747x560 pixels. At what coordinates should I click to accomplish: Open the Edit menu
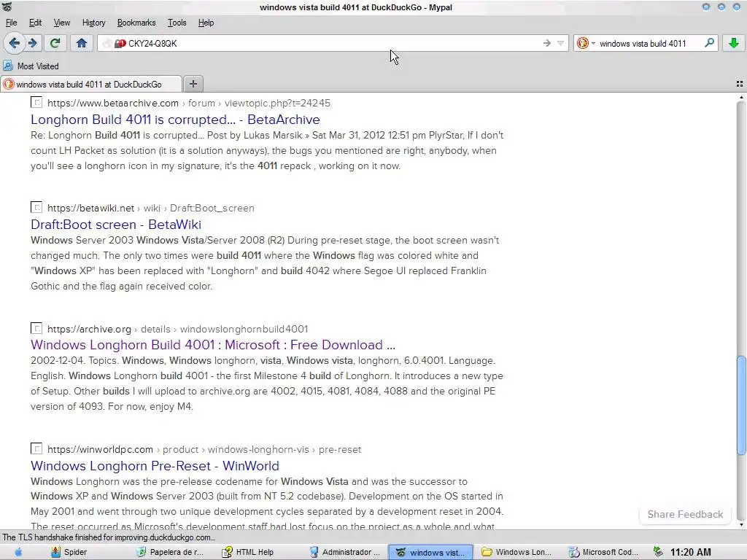pos(35,23)
